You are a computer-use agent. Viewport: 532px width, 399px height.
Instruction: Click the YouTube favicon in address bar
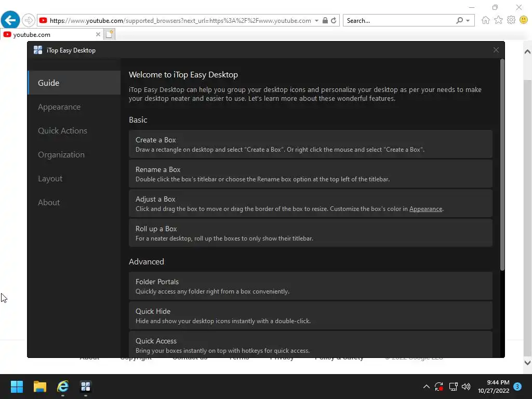(43, 20)
